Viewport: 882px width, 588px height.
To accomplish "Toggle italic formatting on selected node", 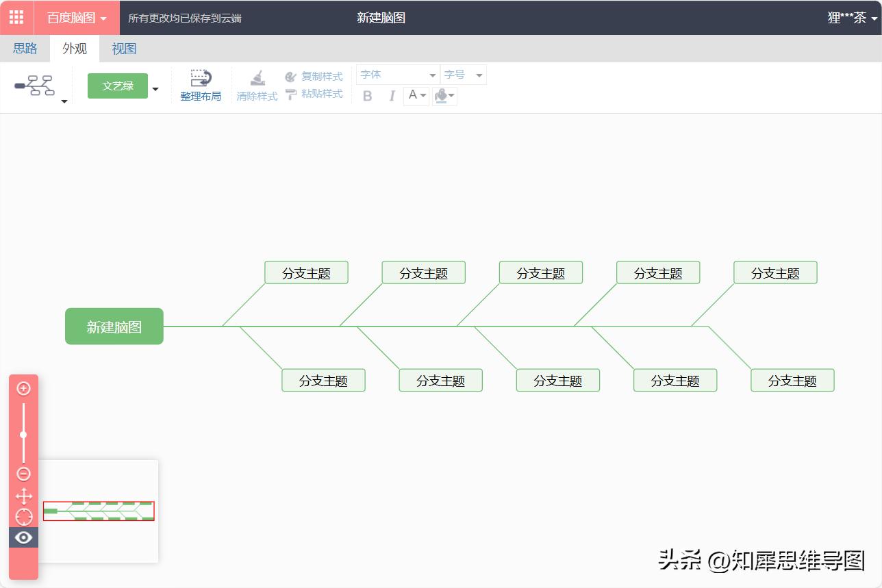I will [391, 96].
